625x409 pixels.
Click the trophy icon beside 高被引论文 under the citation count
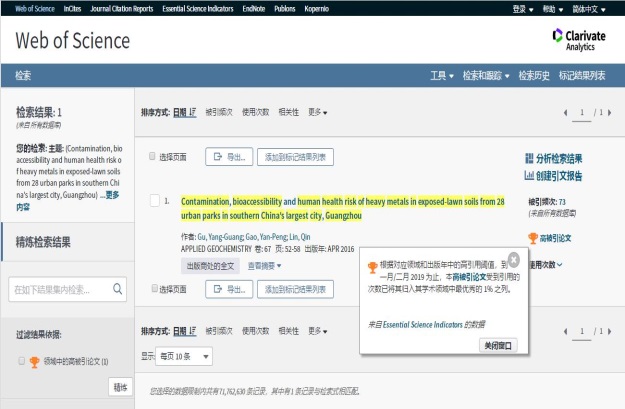coord(533,238)
